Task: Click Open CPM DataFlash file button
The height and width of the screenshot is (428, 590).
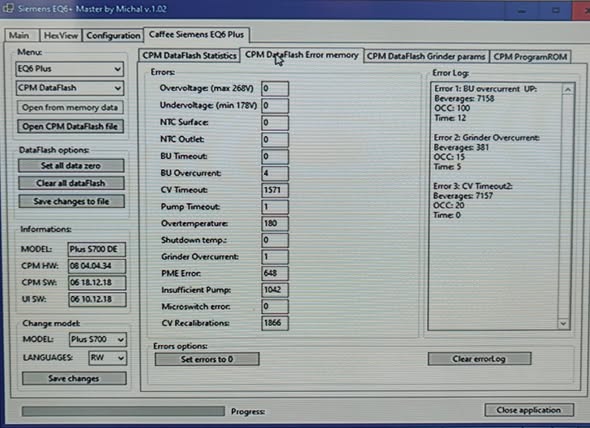Action: pyautogui.click(x=70, y=126)
